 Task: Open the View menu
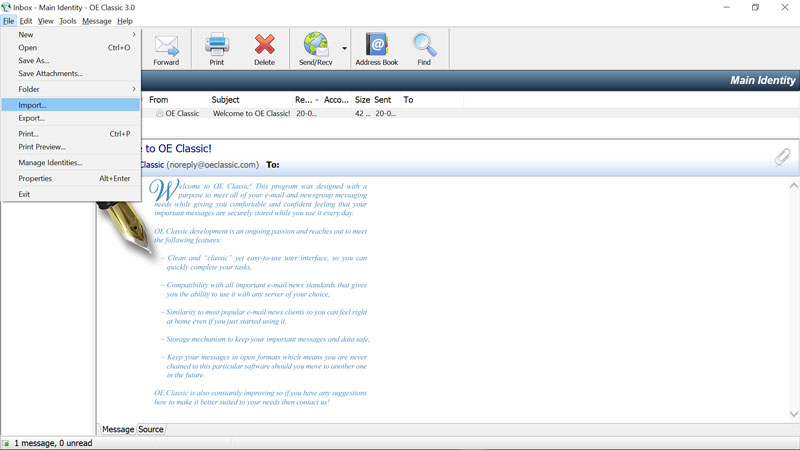pyautogui.click(x=45, y=21)
